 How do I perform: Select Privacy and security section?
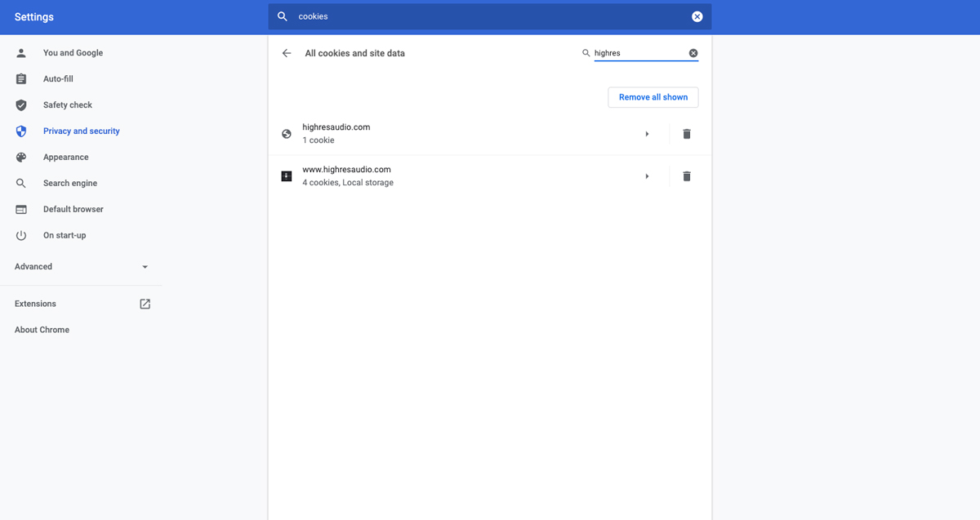pos(82,131)
